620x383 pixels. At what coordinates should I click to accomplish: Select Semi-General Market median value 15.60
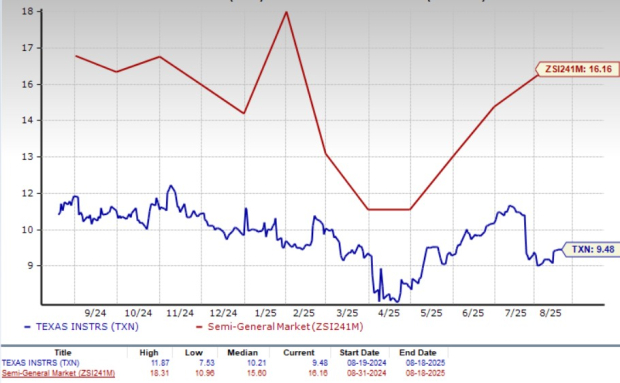256,373
